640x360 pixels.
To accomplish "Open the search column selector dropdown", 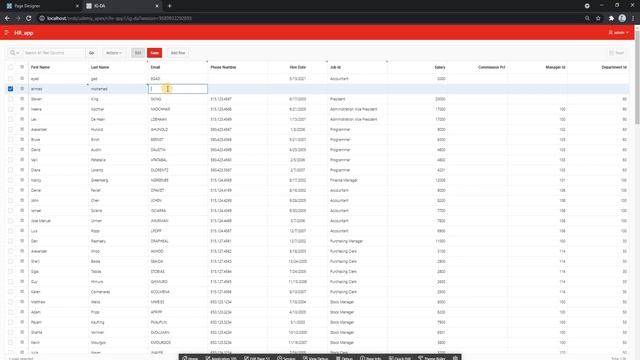I will coord(15,53).
